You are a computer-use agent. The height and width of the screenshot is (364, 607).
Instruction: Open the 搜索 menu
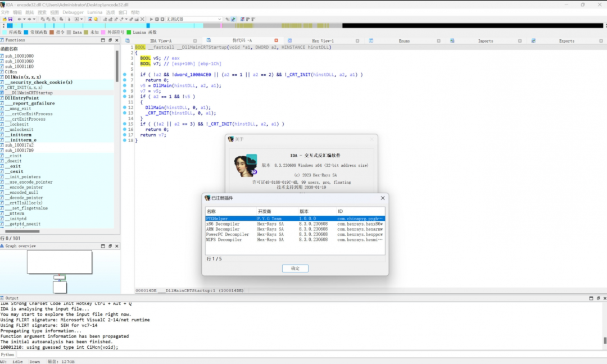(42, 12)
